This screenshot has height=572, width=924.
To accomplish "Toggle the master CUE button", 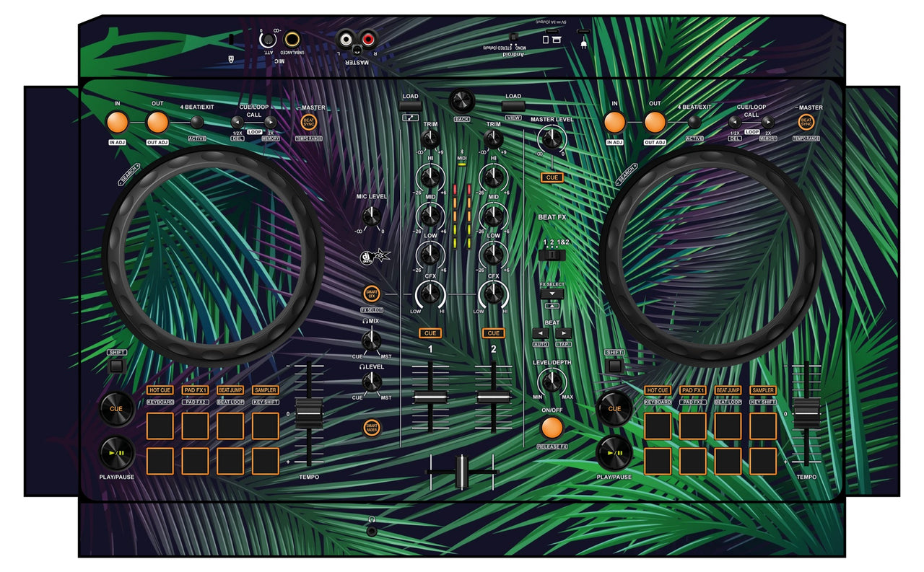I will [552, 177].
